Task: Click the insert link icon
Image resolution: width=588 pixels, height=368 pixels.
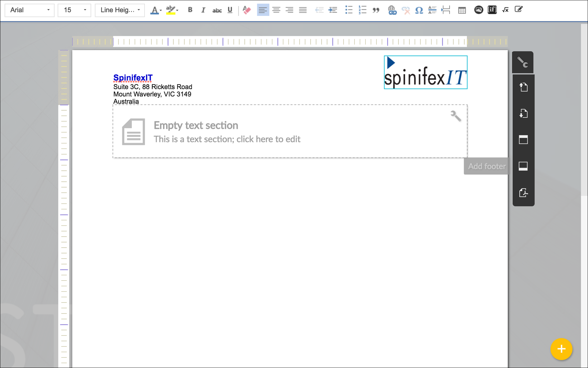Action: (x=392, y=10)
